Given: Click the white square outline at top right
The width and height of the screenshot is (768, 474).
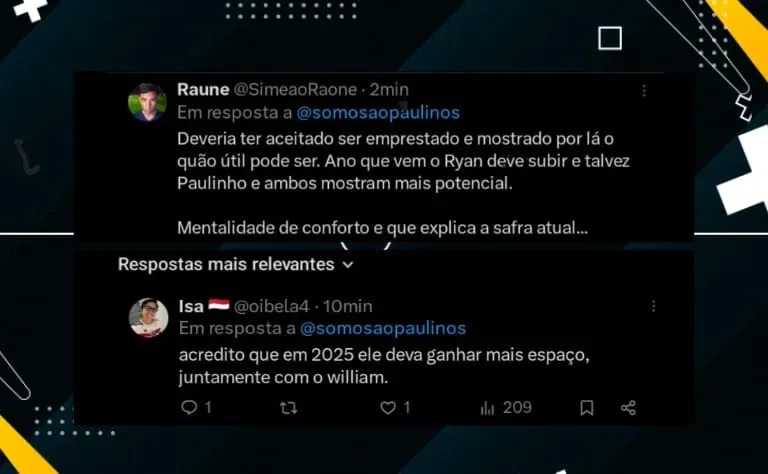Looking at the screenshot, I should point(610,38).
